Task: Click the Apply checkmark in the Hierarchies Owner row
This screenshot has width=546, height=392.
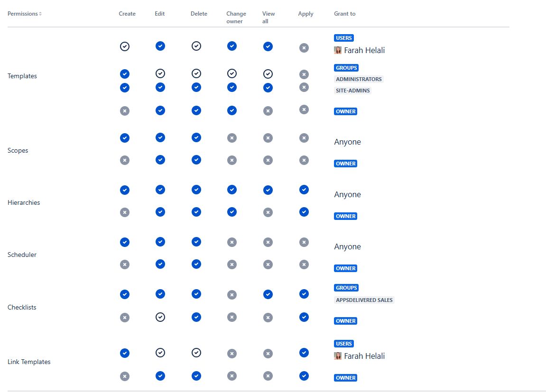Action: (x=304, y=212)
